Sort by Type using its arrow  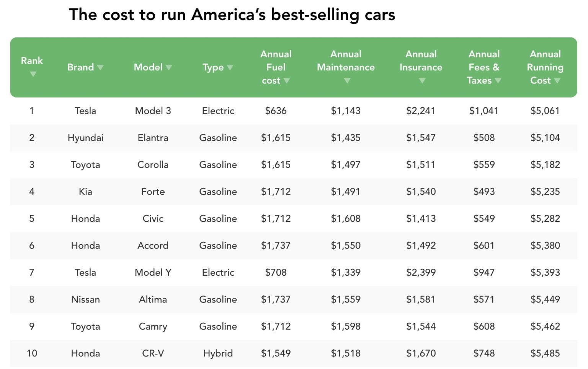(230, 68)
